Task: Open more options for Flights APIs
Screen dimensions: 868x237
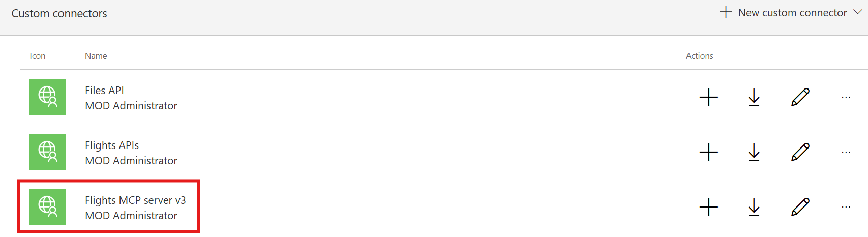Action: (846, 152)
